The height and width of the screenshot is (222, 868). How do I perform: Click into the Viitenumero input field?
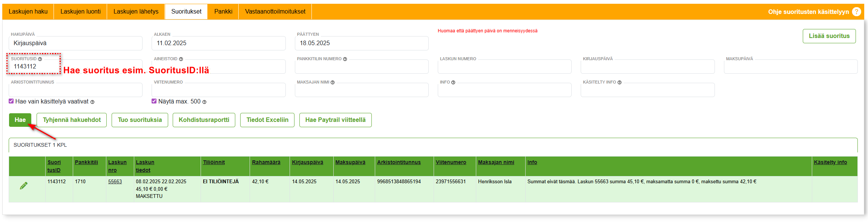point(218,90)
